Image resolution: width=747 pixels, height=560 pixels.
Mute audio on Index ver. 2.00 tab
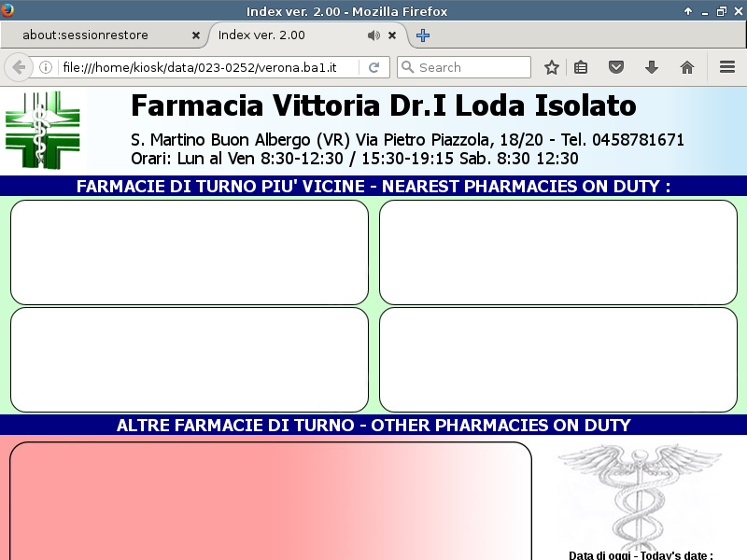373,35
